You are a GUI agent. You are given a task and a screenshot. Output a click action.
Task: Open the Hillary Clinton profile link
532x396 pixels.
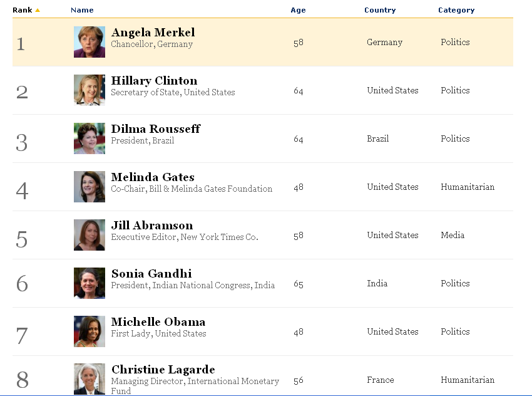(x=155, y=81)
